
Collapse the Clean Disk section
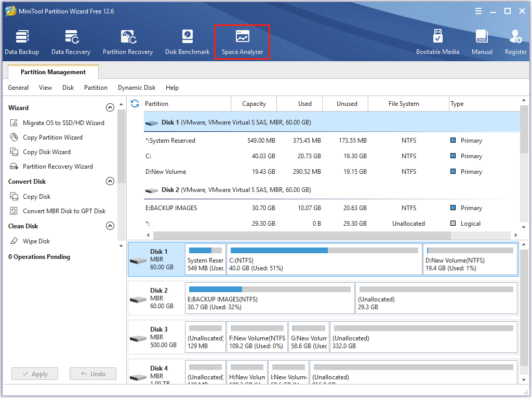(x=110, y=226)
